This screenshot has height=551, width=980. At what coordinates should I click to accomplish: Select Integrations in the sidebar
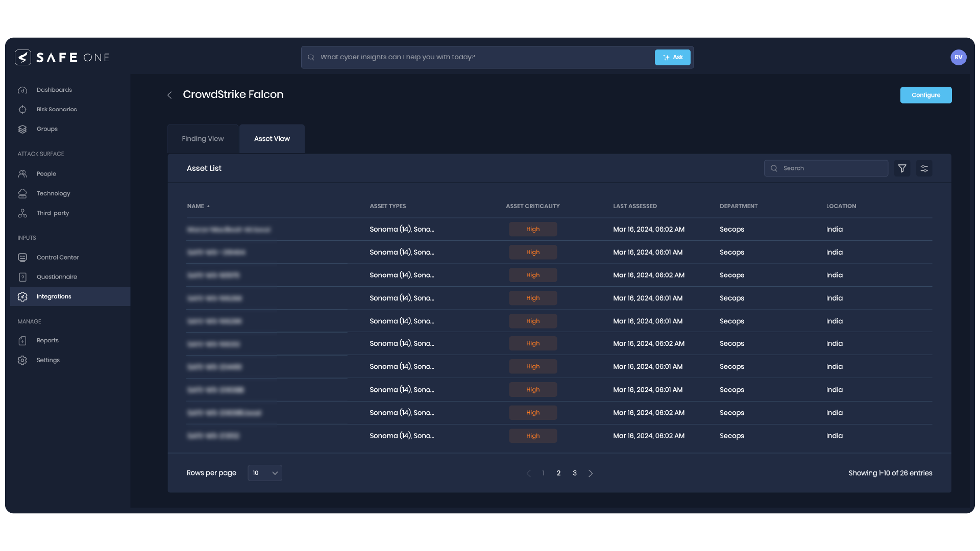pyautogui.click(x=70, y=296)
